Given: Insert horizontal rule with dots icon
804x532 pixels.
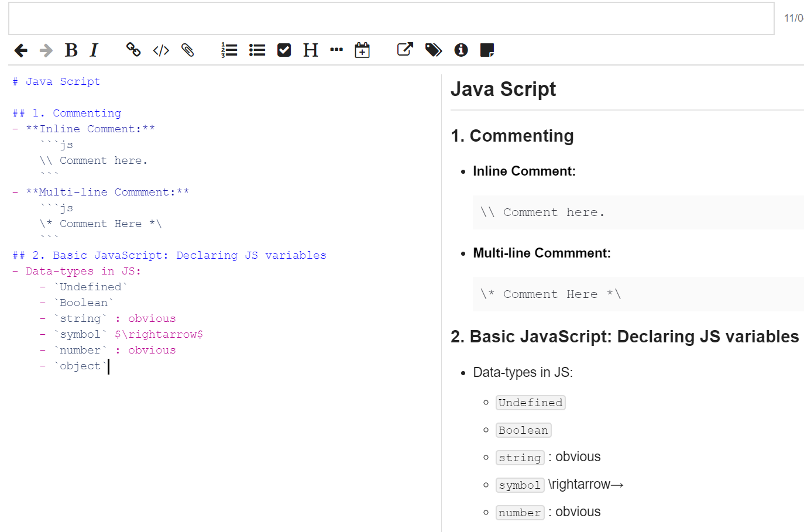Looking at the screenshot, I should (336, 50).
